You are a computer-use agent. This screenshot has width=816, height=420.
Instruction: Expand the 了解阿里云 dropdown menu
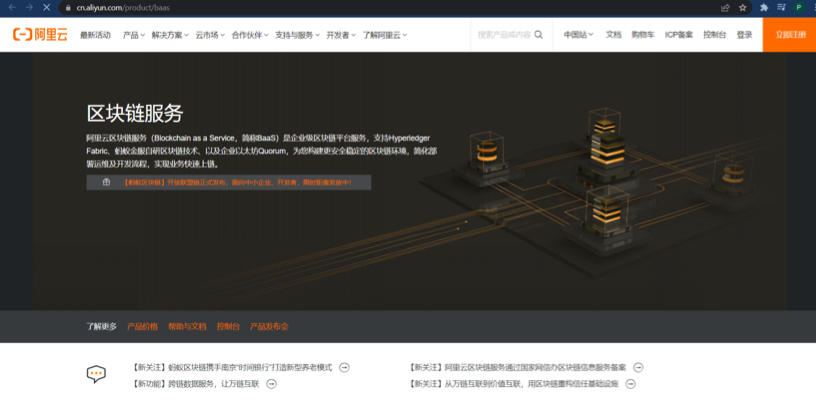385,35
